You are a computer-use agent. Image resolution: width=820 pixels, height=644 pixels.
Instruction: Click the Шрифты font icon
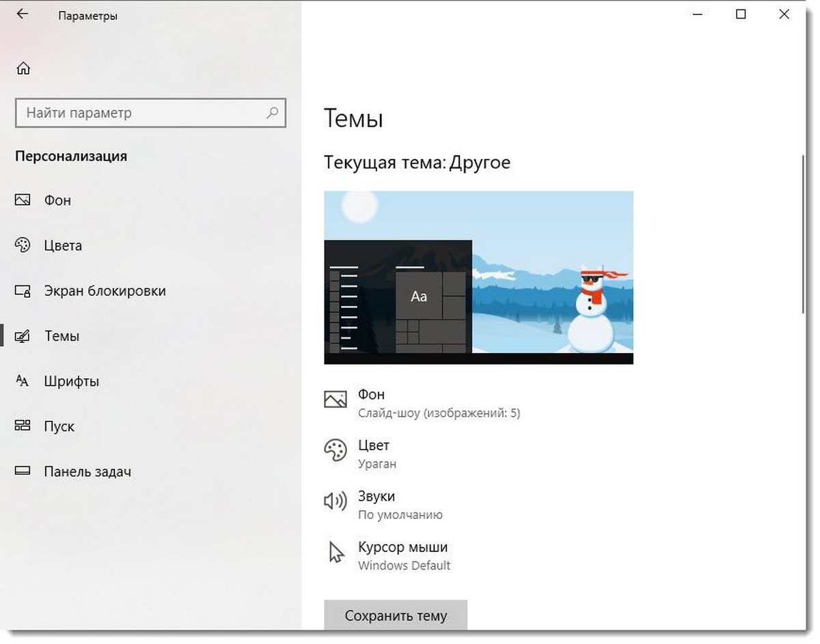pyautogui.click(x=23, y=381)
